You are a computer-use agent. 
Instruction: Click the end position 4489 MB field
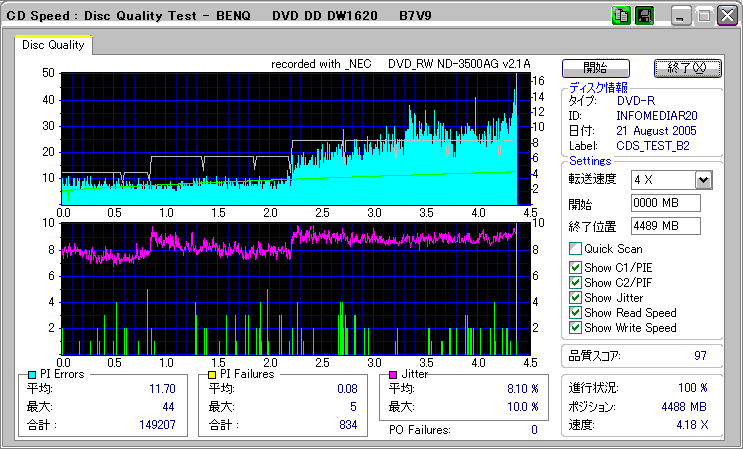(666, 226)
